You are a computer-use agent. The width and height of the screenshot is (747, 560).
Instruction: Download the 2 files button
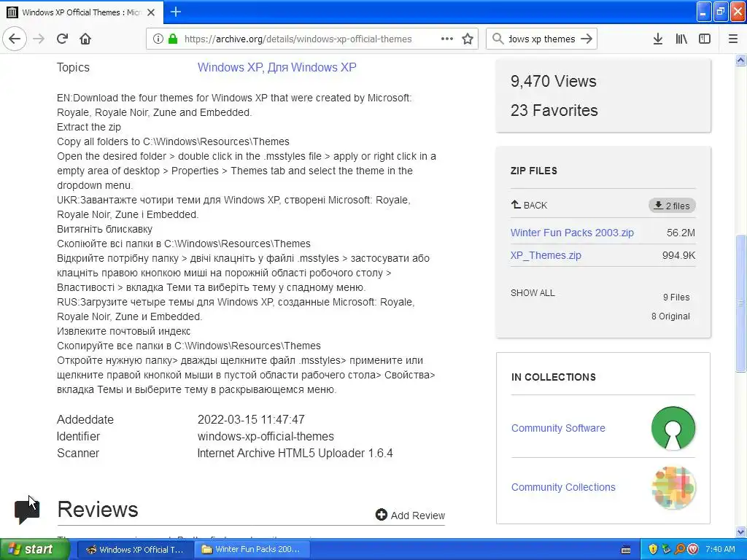pyautogui.click(x=672, y=205)
